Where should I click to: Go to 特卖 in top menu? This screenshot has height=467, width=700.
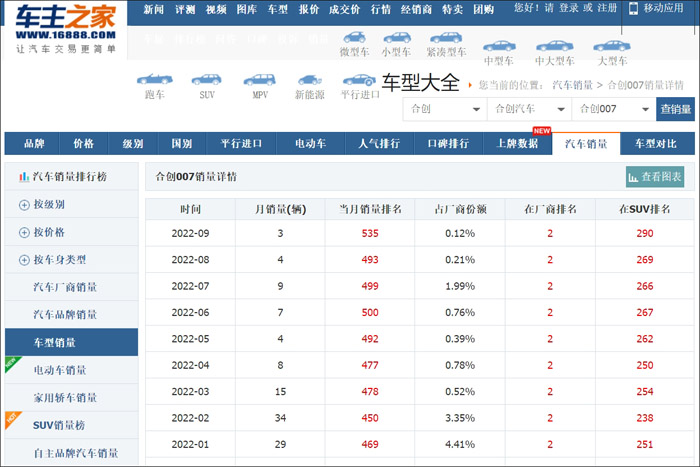453,9
